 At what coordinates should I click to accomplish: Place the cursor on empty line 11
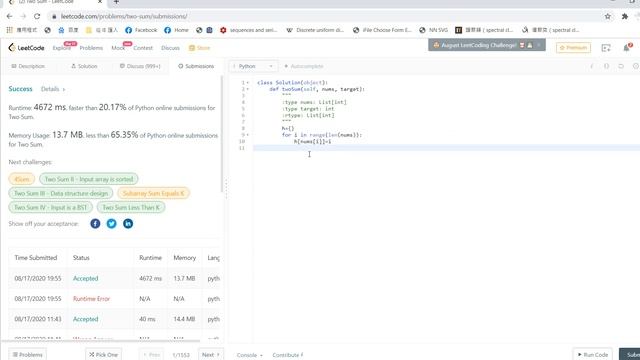click(x=447, y=148)
